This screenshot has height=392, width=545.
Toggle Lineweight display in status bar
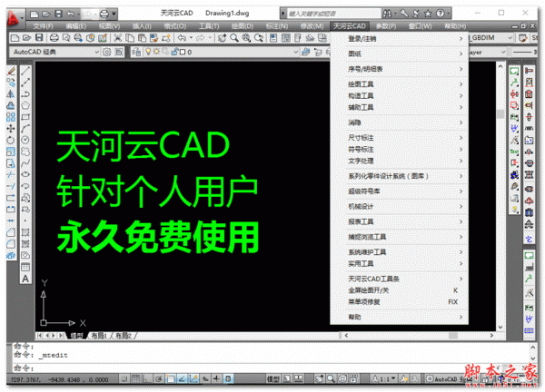click(x=216, y=378)
